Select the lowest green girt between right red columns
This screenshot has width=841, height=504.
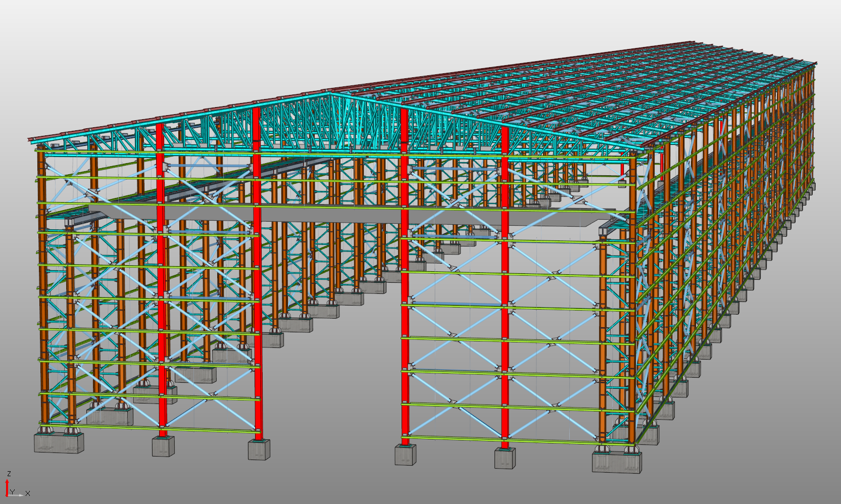coord(455,438)
